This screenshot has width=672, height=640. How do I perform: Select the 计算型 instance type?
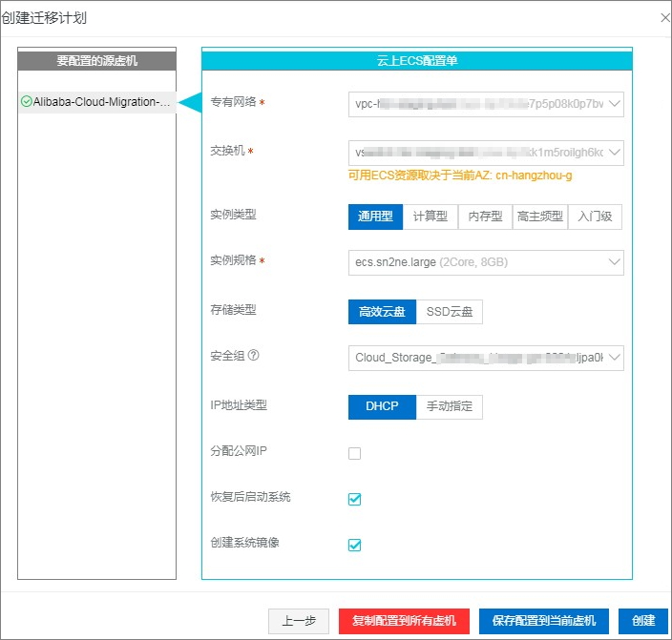430,217
